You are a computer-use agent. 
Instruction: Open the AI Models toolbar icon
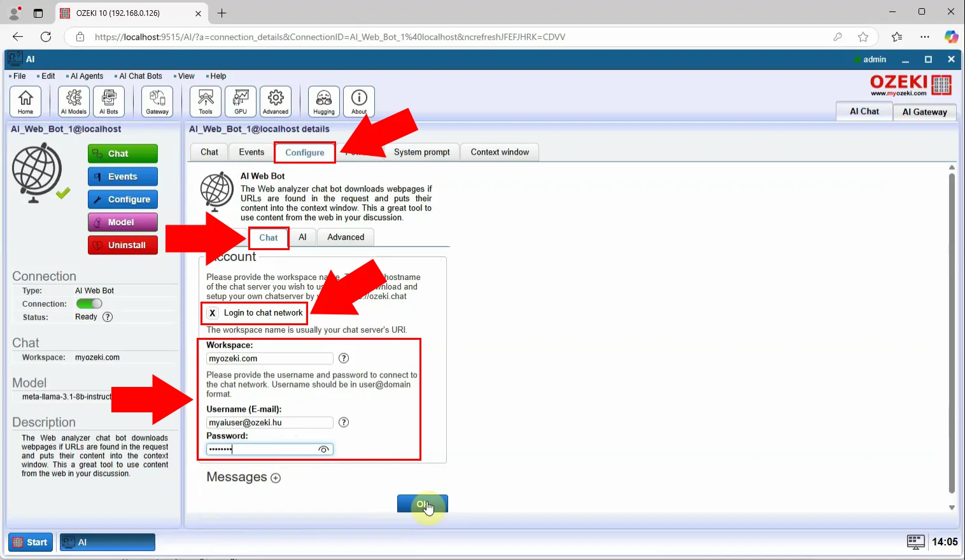click(x=74, y=101)
